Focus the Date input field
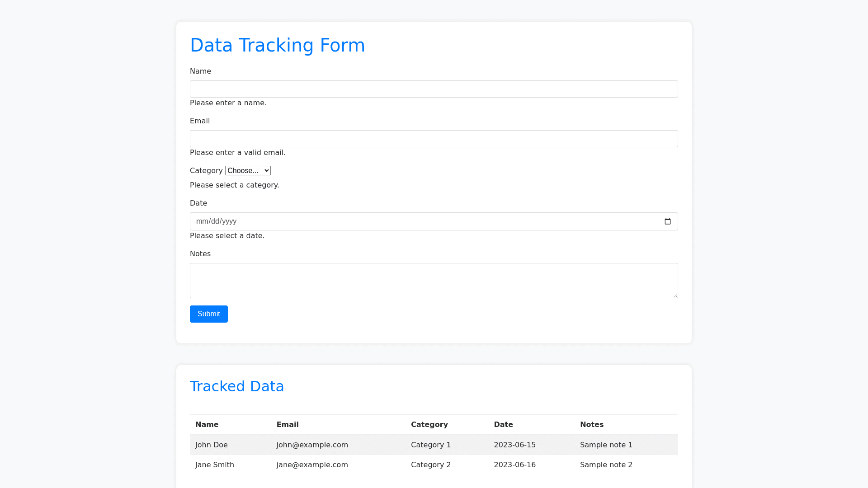Viewport: 868px width, 488px height. point(407,221)
